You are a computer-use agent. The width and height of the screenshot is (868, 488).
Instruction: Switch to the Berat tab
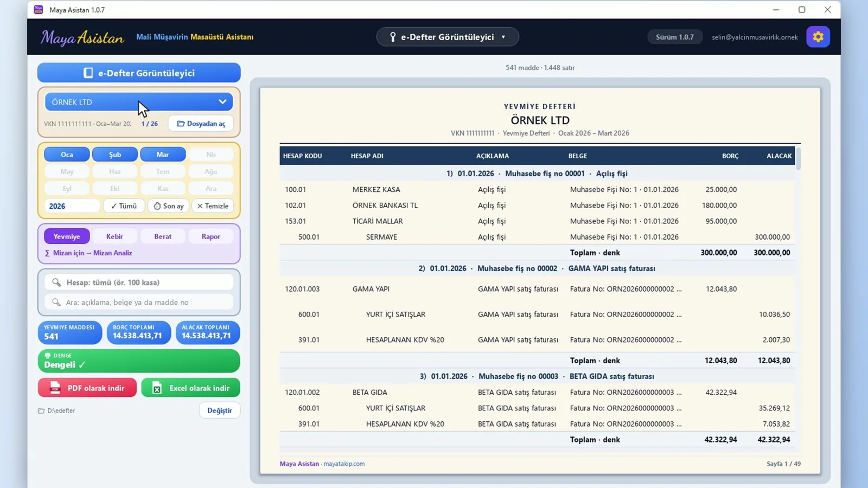click(x=163, y=236)
